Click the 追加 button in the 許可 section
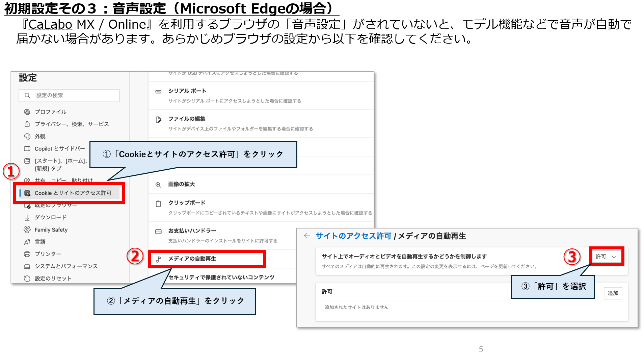The image size is (644, 363). tap(613, 293)
